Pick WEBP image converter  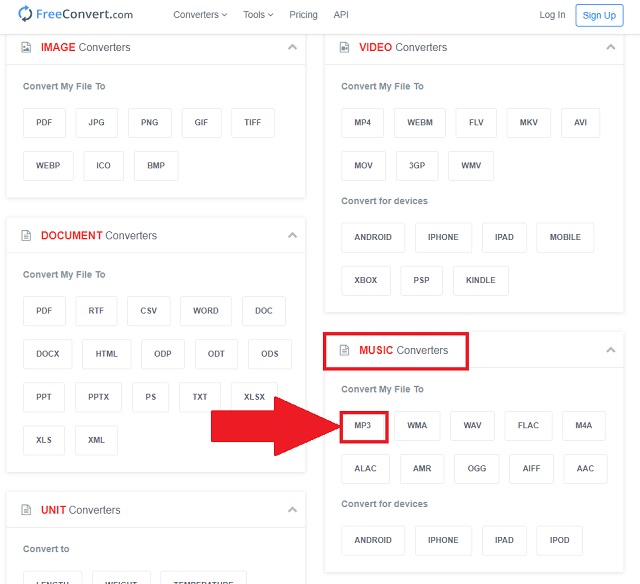pos(48,166)
